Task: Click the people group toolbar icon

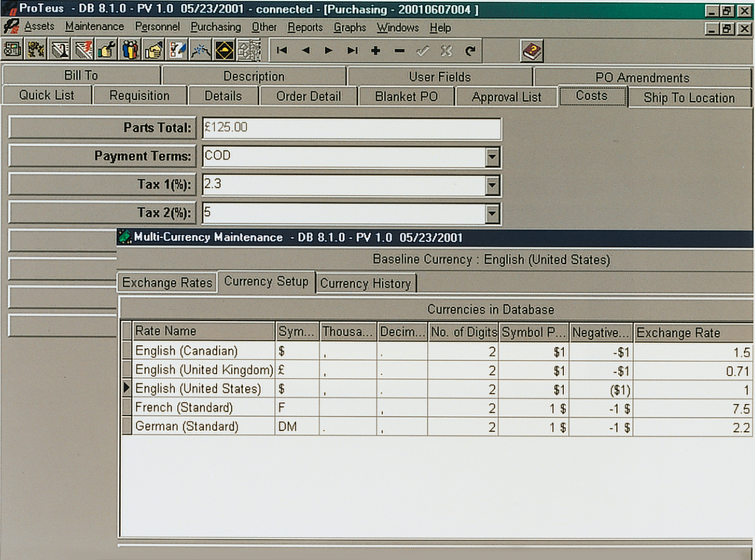Action: [x=130, y=51]
